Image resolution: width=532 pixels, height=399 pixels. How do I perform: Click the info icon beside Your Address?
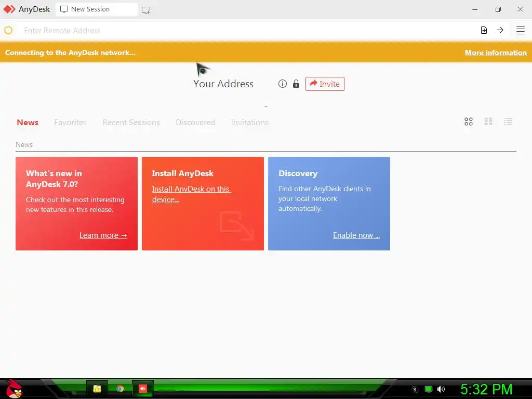coord(282,84)
